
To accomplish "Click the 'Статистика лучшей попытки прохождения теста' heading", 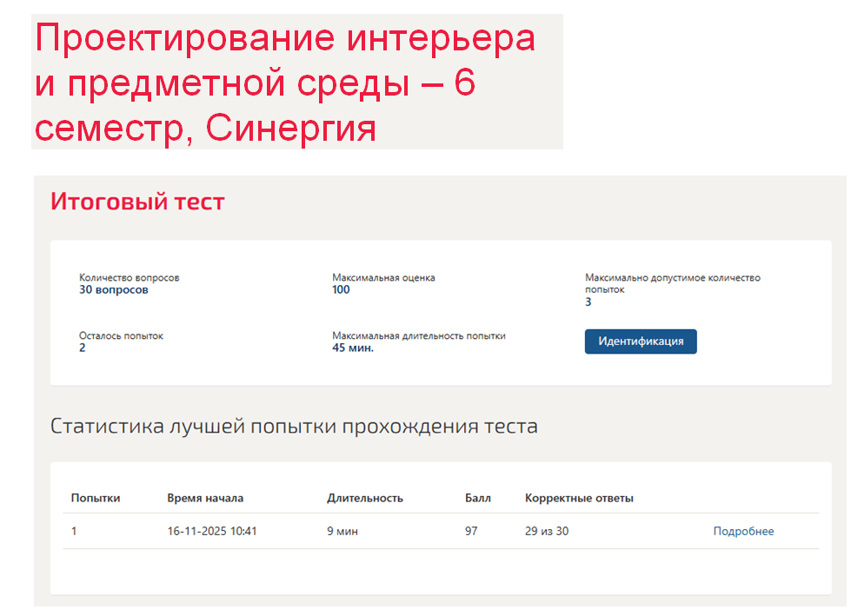I will click(294, 427).
